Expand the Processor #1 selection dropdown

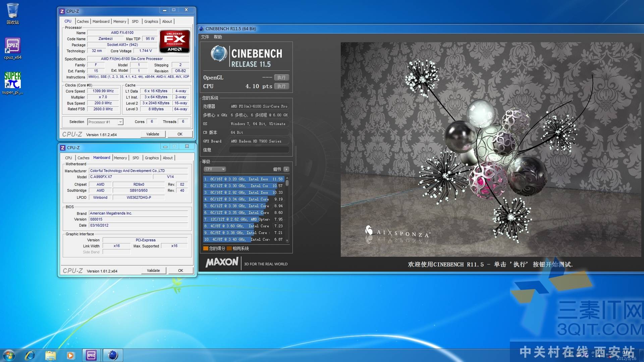pyautogui.click(x=120, y=122)
